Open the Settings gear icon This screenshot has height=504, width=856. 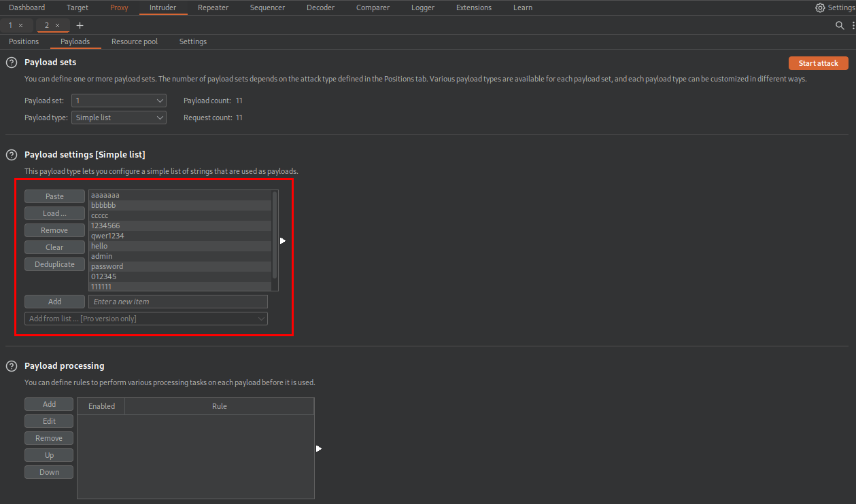[x=820, y=7]
